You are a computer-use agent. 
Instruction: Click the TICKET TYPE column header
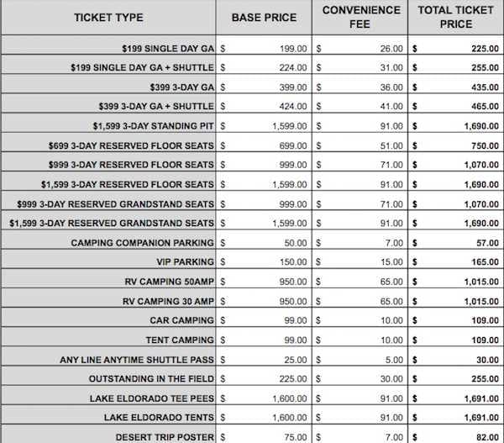click(x=108, y=18)
